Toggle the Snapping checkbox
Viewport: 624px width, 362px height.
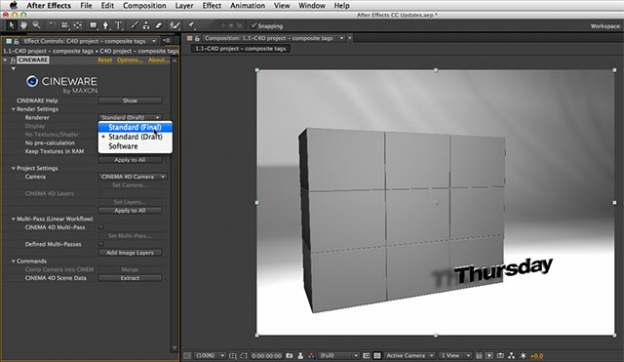pos(254,26)
